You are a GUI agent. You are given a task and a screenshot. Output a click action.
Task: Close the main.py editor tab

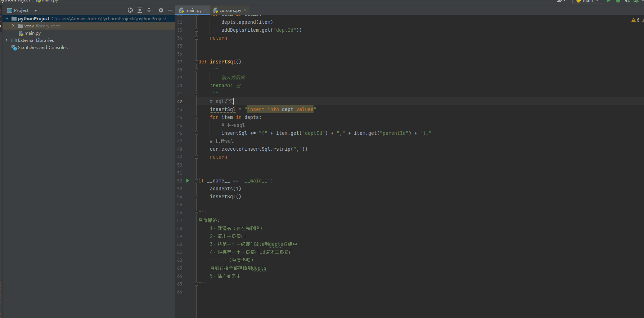point(206,10)
